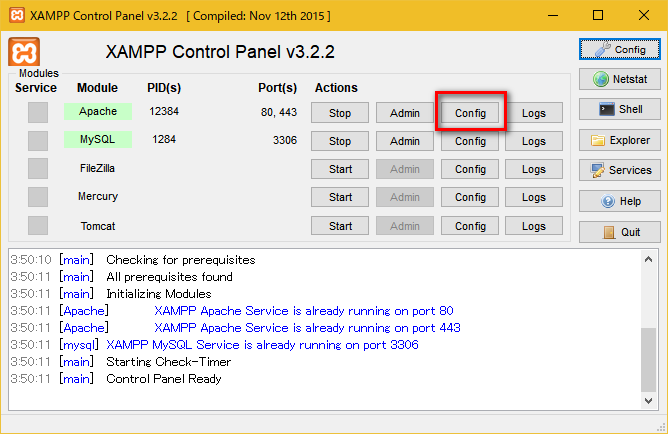View the Mercury Logs
The width and height of the screenshot is (668, 434).
click(x=534, y=197)
